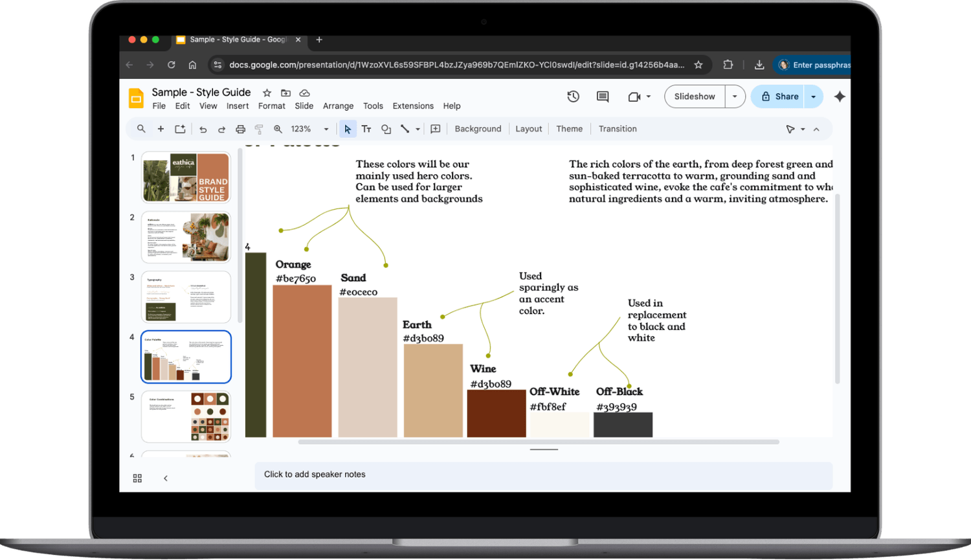
Task: Click the Add comment toolbar icon
Action: [436, 129]
